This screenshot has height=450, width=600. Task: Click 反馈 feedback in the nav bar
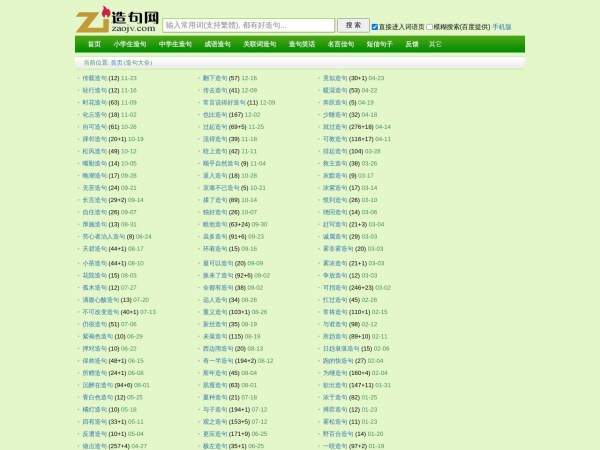pyautogui.click(x=412, y=44)
